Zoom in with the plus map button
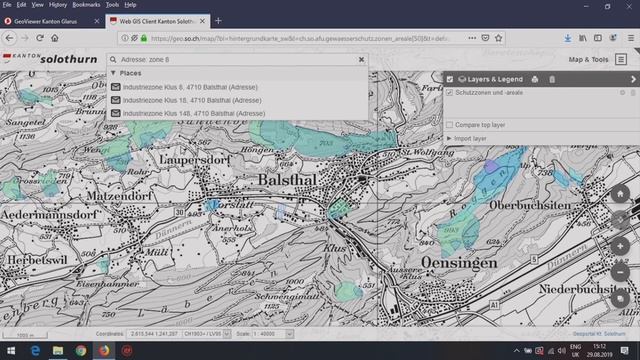Screen dimensions: 640x360 (x=620, y=246)
